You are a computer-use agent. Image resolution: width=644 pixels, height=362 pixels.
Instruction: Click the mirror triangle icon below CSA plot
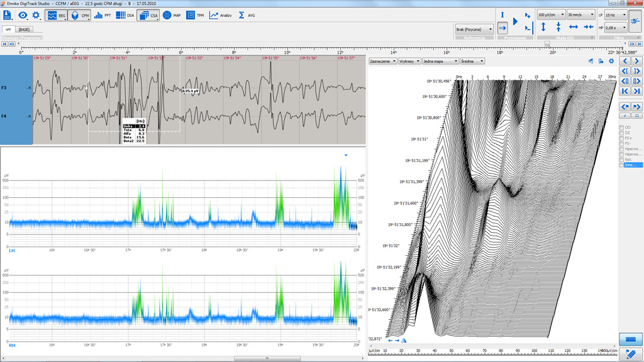[404, 340]
